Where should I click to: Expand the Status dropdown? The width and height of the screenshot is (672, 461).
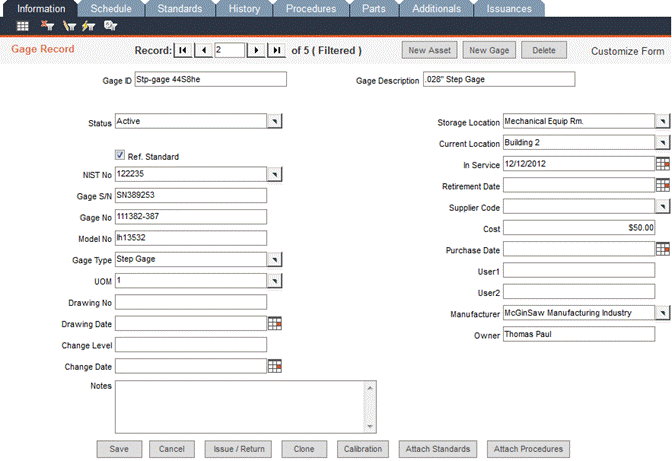[275, 121]
